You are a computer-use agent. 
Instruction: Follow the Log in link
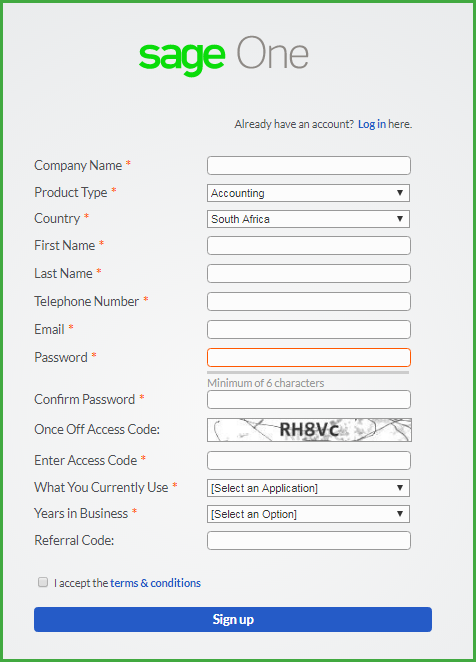click(372, 124)
